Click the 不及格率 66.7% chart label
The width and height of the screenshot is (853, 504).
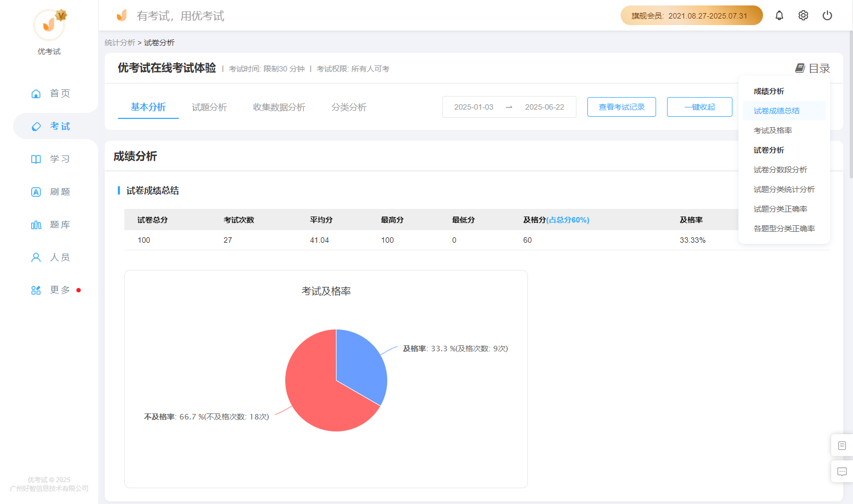(x=207, y=417)
